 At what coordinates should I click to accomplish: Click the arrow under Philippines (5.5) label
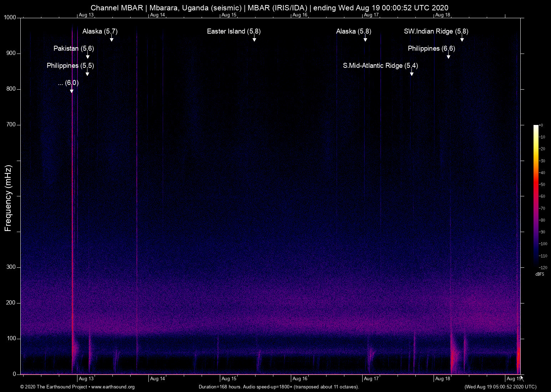(87, 74)
